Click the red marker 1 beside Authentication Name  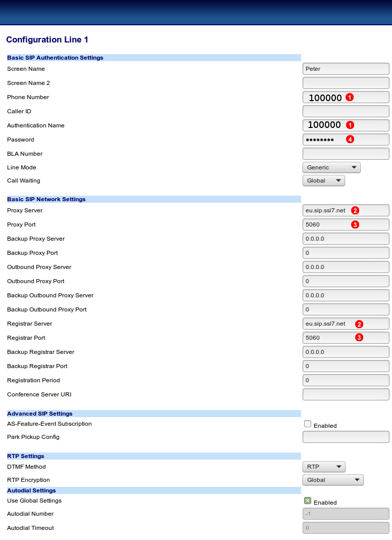(350, 125)
